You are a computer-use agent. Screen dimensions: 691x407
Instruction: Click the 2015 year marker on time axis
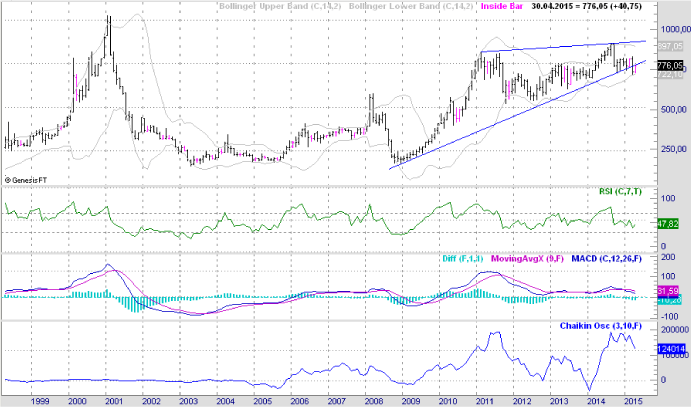coord(631,400)
